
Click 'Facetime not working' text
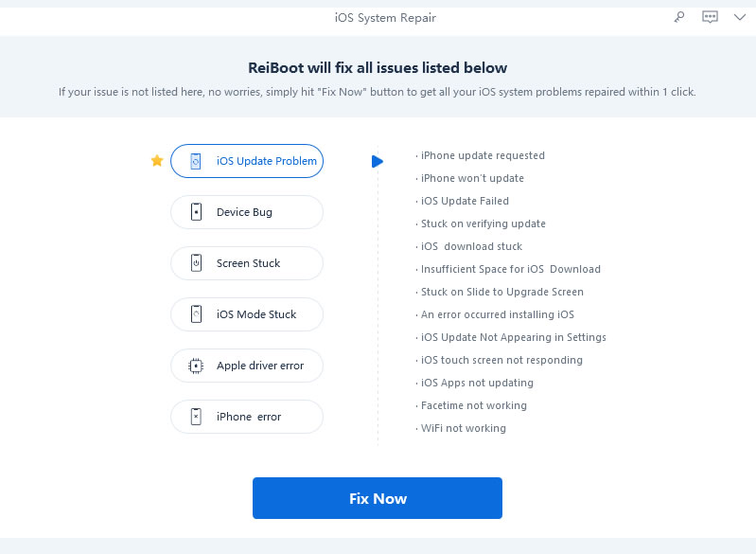(473, 405)
